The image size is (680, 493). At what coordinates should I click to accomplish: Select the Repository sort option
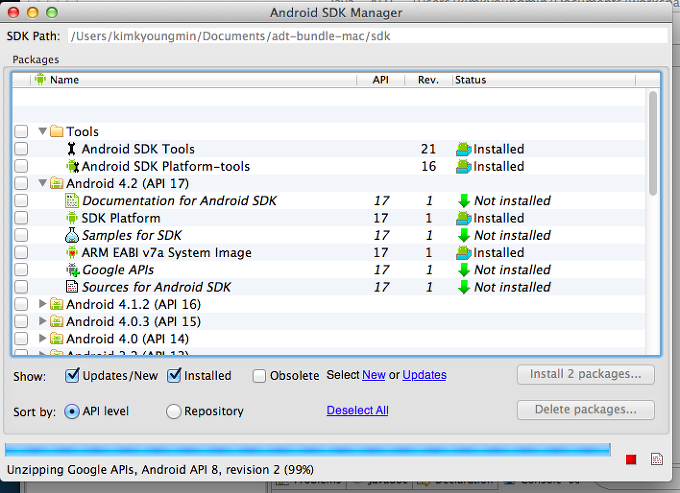tap(173, 411)
